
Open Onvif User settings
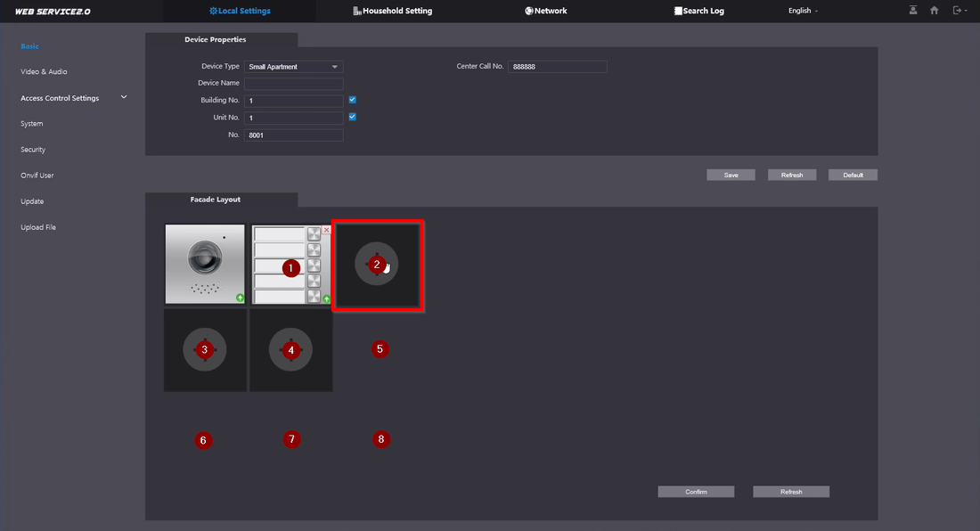point(37,176)
